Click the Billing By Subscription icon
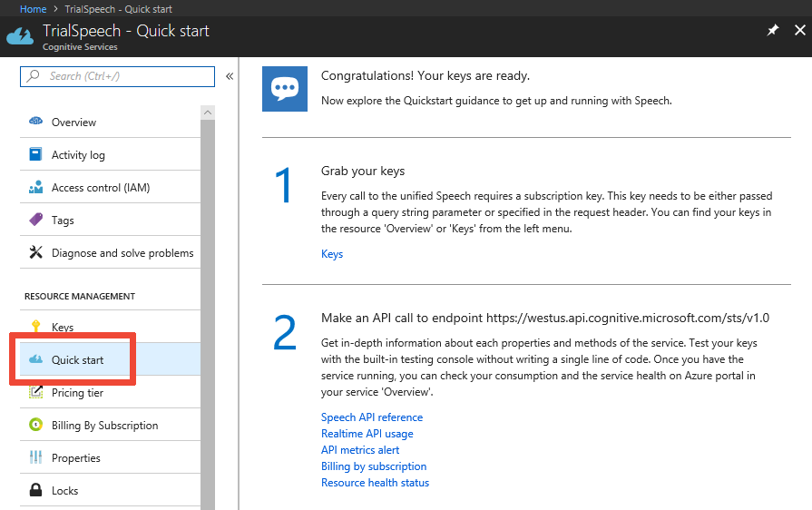Viewport: 812px width, 510px height. click(x=36, y=425)
